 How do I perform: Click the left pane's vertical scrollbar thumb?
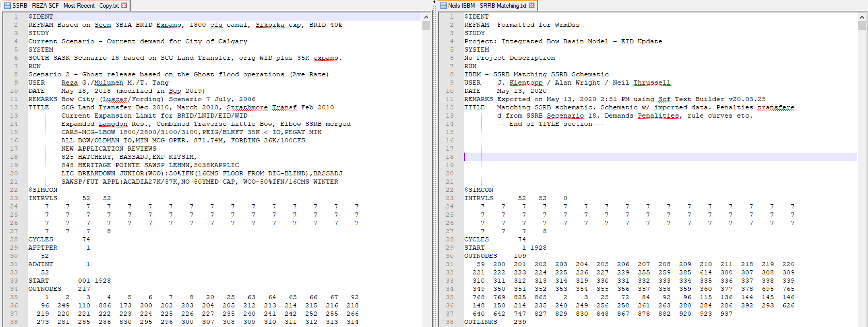click(426, 25)
